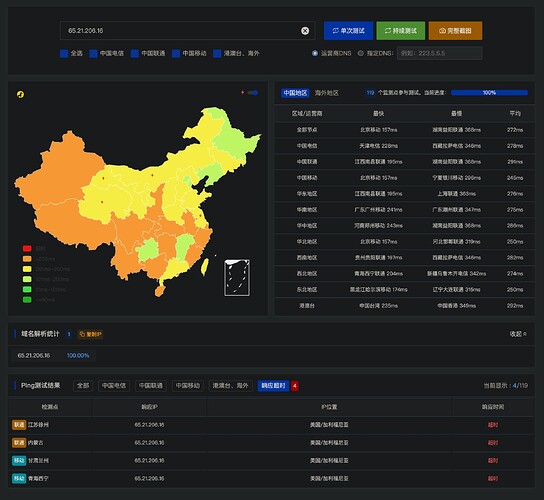Viewport: 544px width, 500px height.
Task: Start the green 持续测试 continuous test
Action: [x=401, y=31]
